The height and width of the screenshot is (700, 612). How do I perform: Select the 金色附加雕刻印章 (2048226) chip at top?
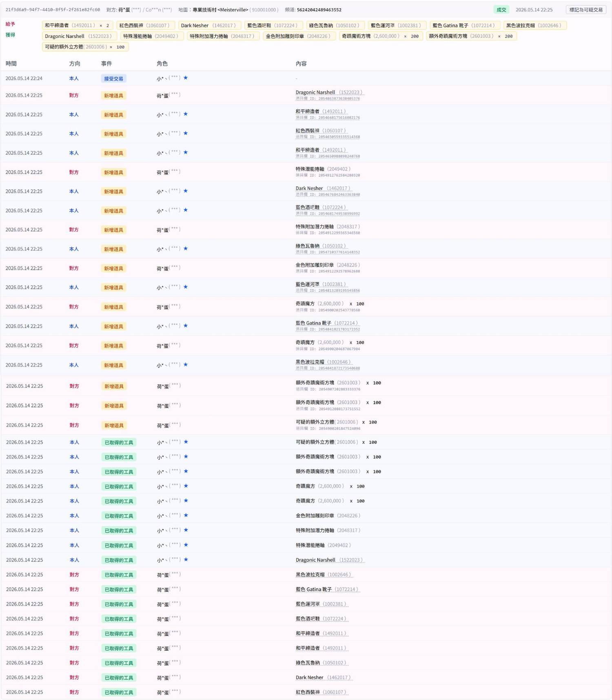point(299,36)
